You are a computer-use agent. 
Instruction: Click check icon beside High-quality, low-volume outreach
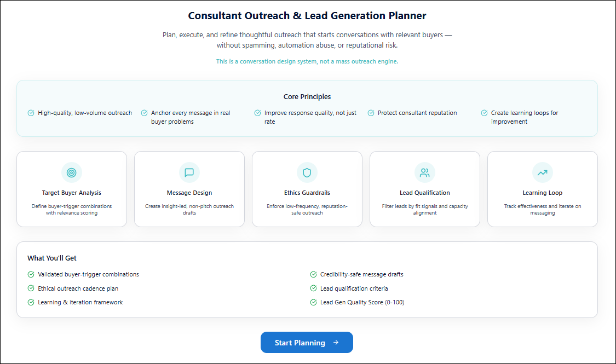(x=31, y=113)
